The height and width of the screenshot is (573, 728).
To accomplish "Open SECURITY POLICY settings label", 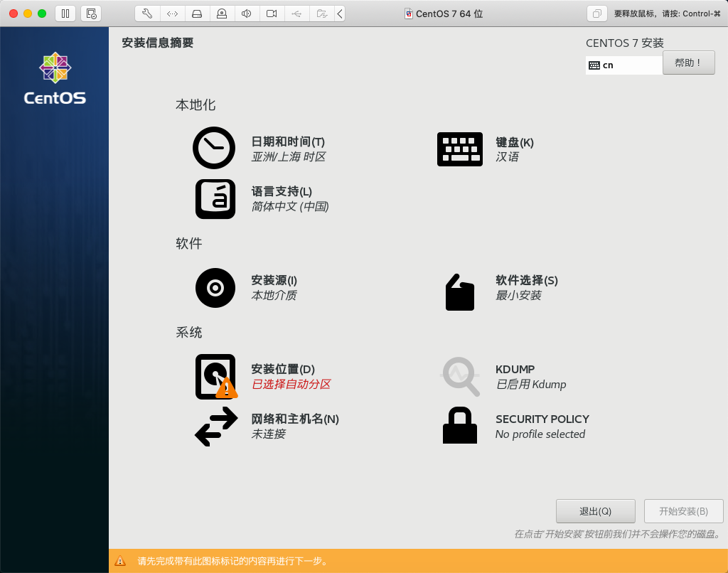I will tap(542, 419).
